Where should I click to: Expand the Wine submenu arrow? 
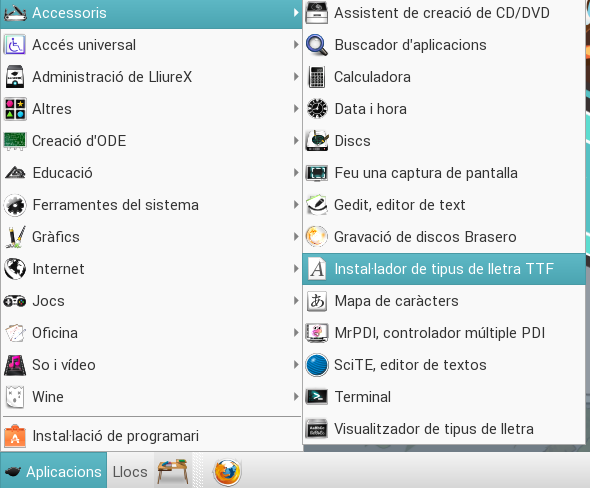[x=296, y=397]
